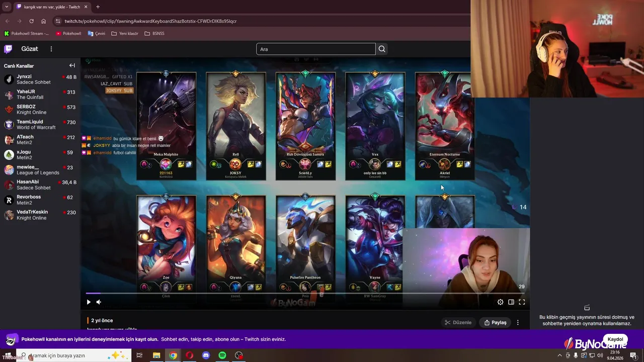
Task: Click the microphone tray icon
Action: tap(576, 355)
